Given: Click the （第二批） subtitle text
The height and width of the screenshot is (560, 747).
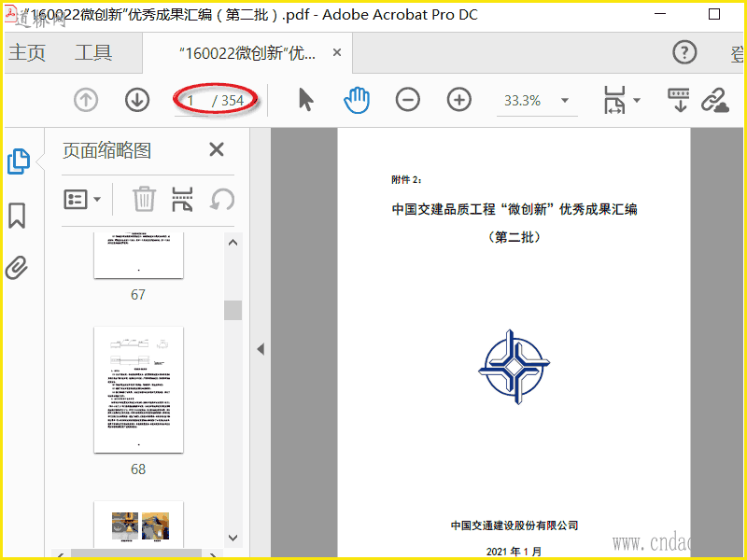Looking at the screenshot, I should click(514, 237).
